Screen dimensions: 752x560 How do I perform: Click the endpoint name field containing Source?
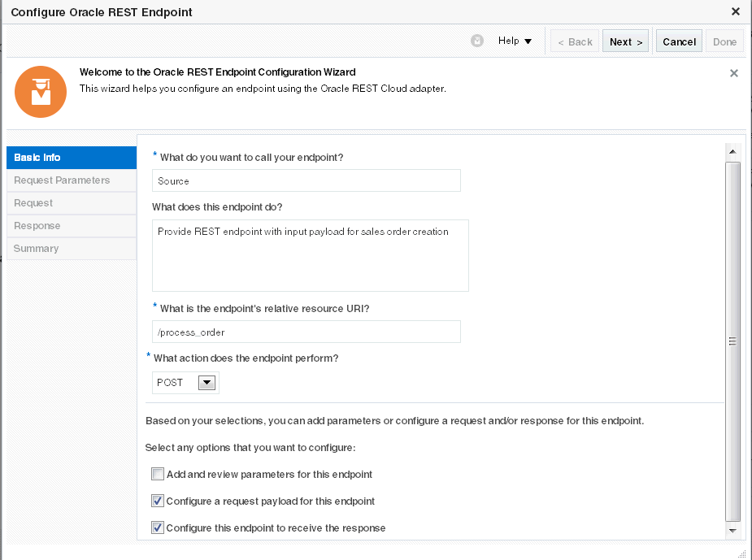(306, 180)
